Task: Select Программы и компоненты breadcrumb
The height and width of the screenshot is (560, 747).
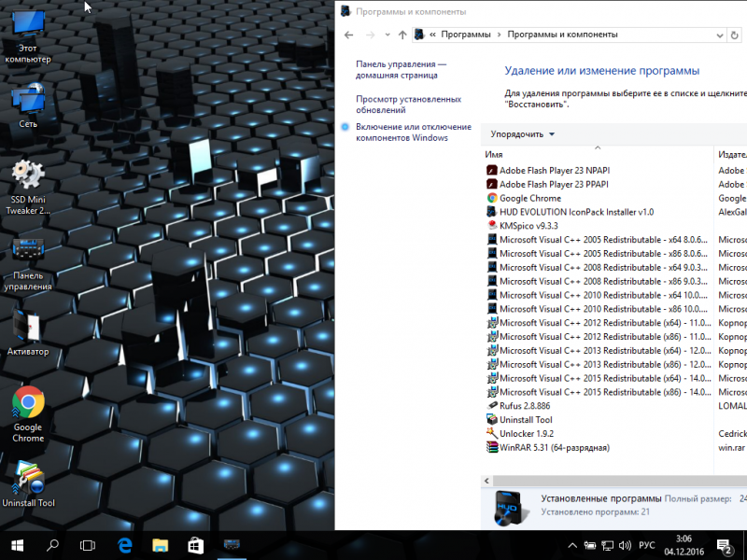Action: coord(562,35)
